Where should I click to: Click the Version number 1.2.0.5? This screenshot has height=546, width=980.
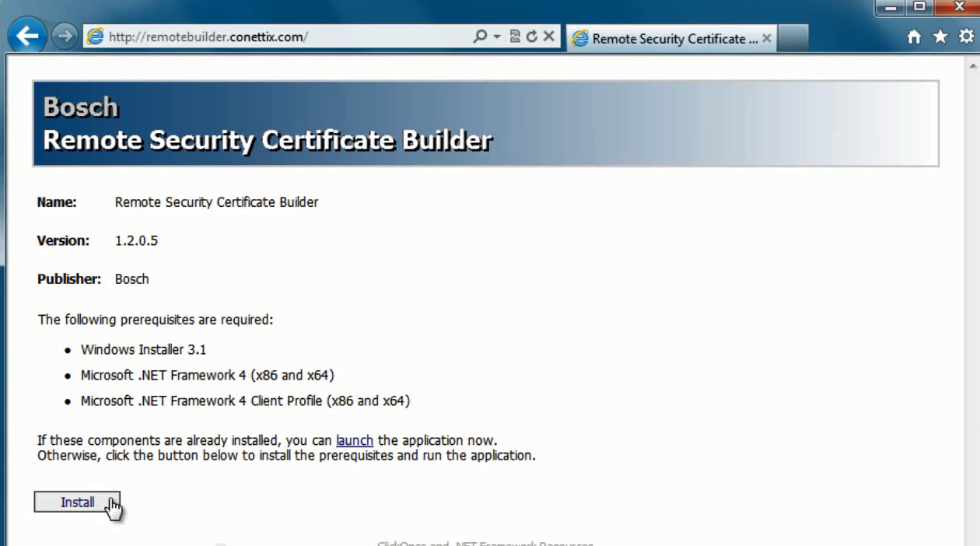click(136, 240)
